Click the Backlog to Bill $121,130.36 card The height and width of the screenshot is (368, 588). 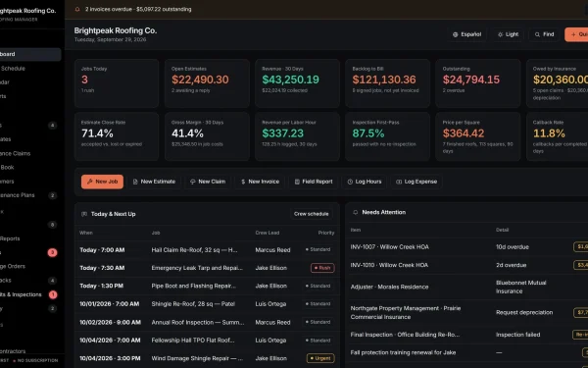(x=387, y=83)
